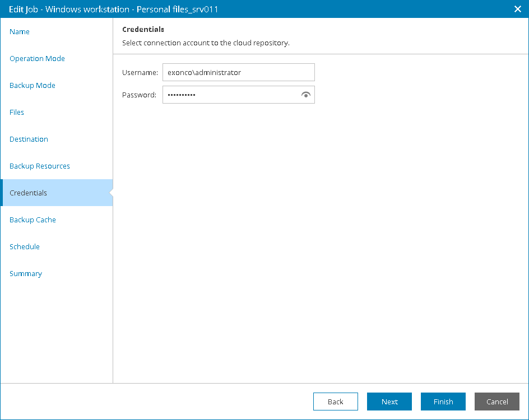Click Next to continue
The height and width of the screenshot is (420, 529).
(389, 402)
